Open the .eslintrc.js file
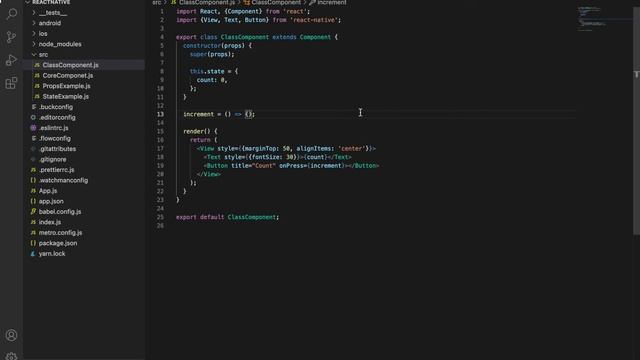The image size is (640, 360). [x=53, y=128]
